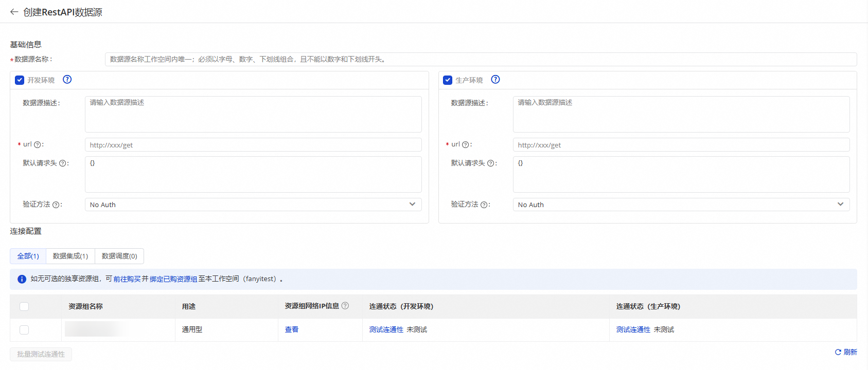Click the help icon beside 资源组网络IP信息
Screen dimensions: 868x370
pos(345,306)
